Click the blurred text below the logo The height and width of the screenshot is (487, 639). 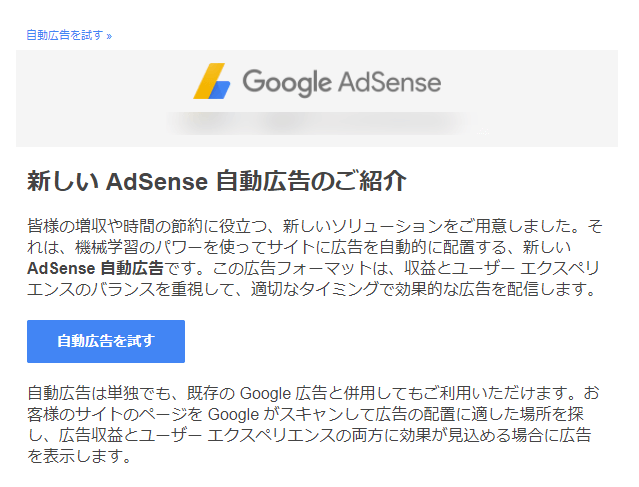(316, 124)
